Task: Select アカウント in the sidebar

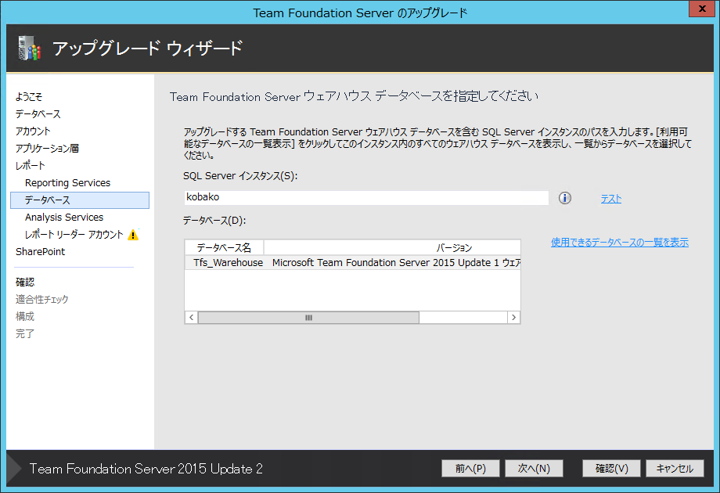Action: [33, 131]
